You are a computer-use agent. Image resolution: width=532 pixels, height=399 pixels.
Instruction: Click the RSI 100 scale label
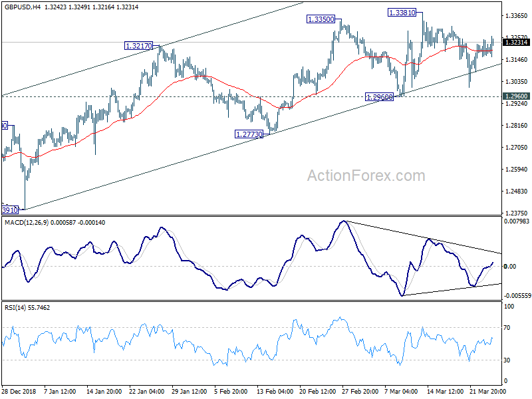509,307
